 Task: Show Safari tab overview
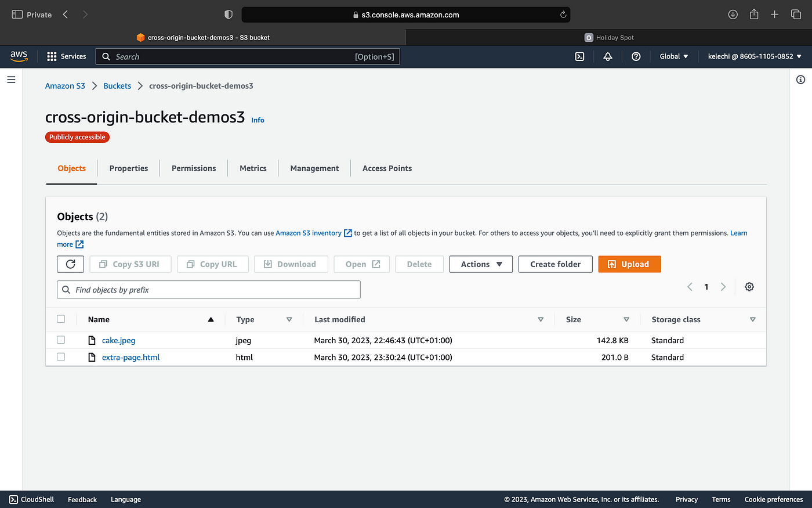click(x=796, y=15)
